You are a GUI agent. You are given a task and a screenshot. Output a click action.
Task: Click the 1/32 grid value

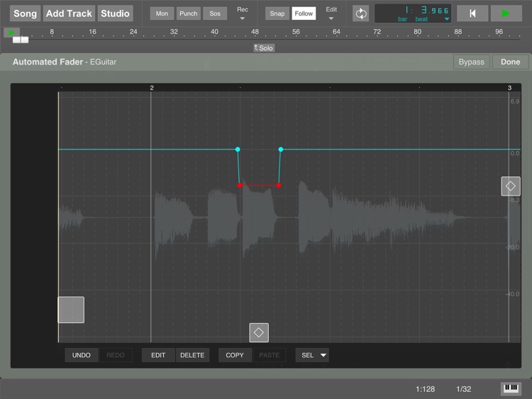pos(463,389)
